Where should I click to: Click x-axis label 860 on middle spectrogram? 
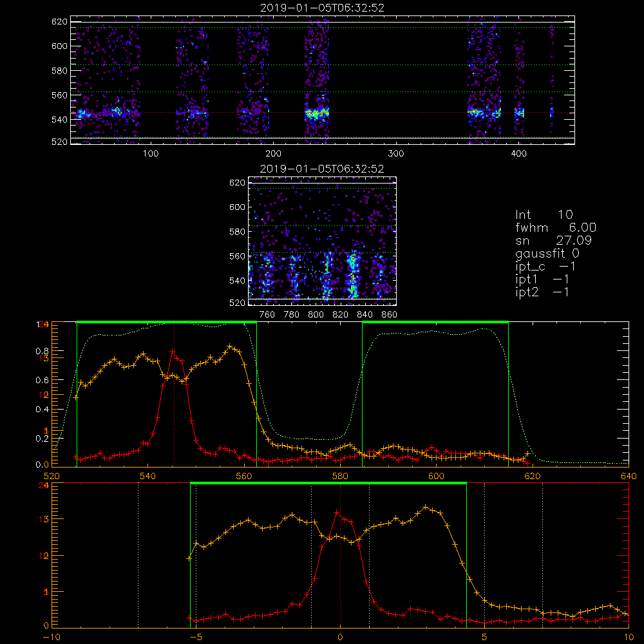point(390,315)
